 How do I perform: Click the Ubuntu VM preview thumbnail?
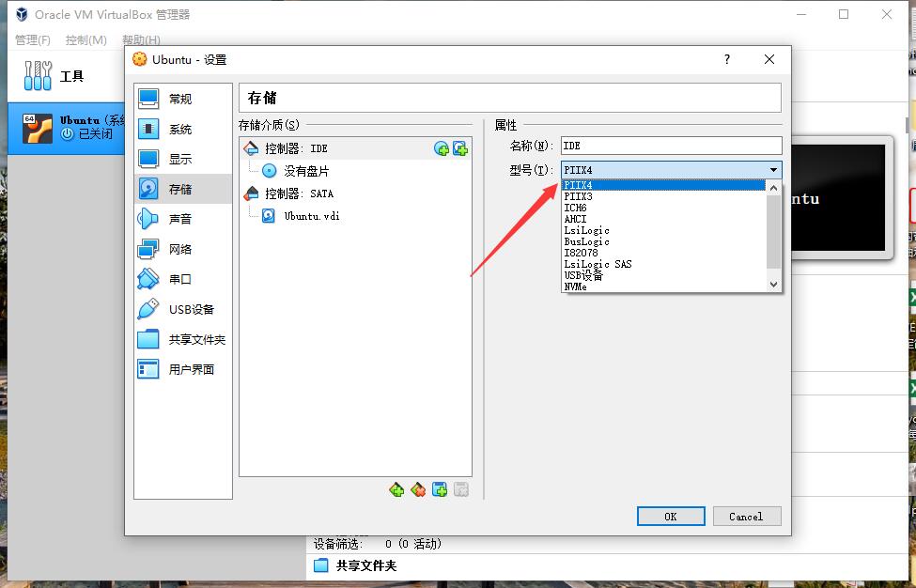pos(839,198)
